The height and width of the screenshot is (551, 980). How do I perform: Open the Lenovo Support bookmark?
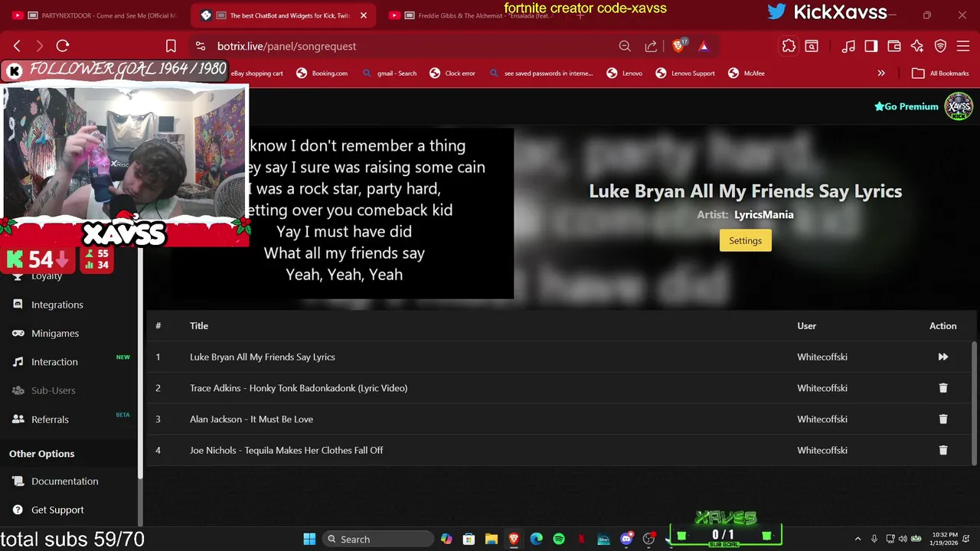pos(685,73)
